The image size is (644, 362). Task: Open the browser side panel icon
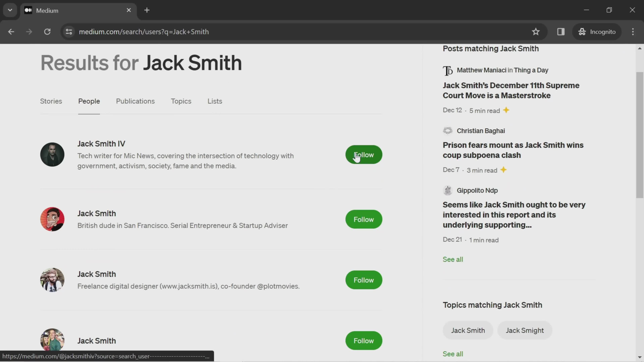561,32
